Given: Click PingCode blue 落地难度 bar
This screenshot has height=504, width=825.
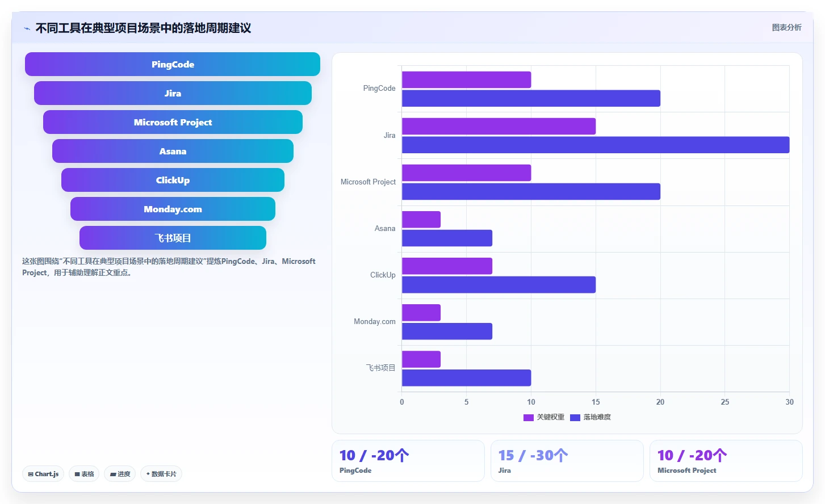Looking at the screenshot, I should click(531, 98).
